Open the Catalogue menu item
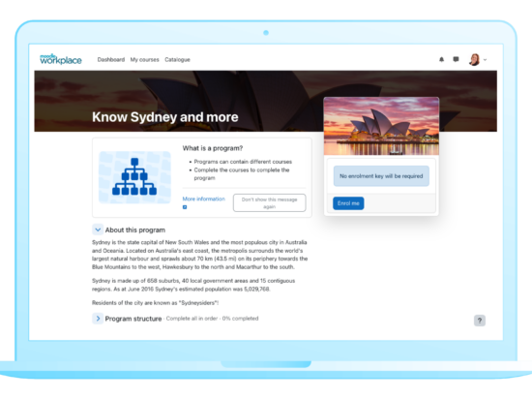 pos(177,59)
